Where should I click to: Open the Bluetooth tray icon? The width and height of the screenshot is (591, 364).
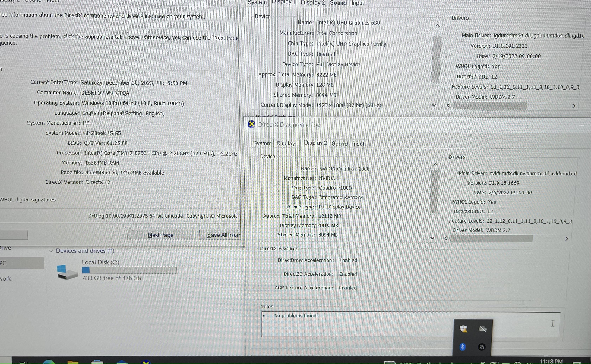pyautogui.click(x=462, y=347)
